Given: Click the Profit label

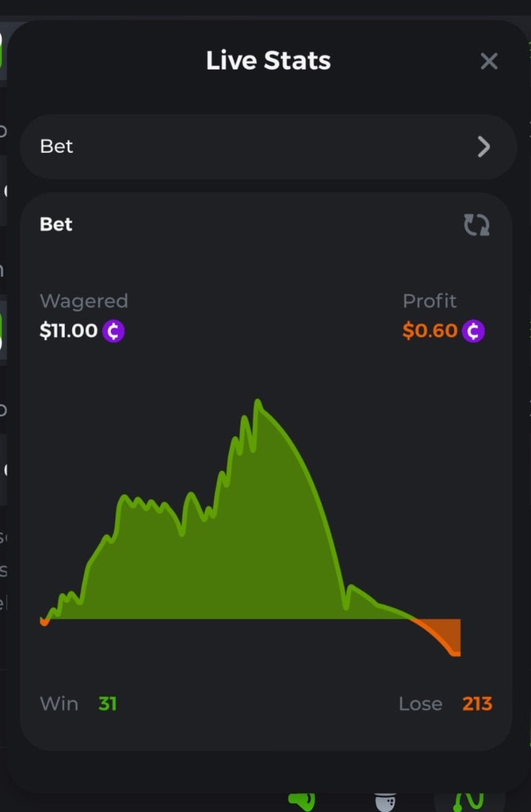Looking at the screenshot, I should (x=430, y=301).
